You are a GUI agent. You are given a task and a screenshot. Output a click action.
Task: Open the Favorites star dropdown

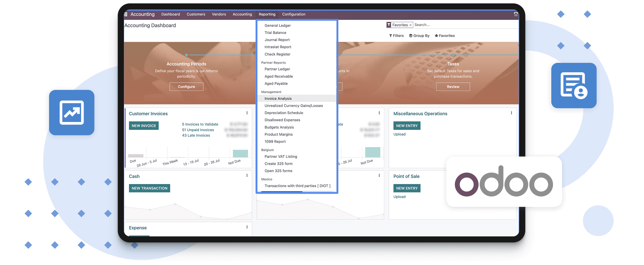(x=444, y=36)
